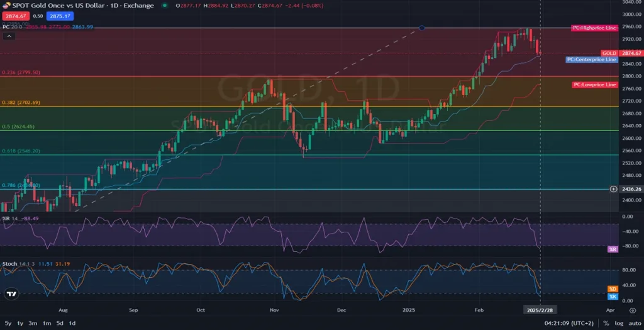Click the Feb label on time axis
This screenshot has height=330, width=644.
479,309
